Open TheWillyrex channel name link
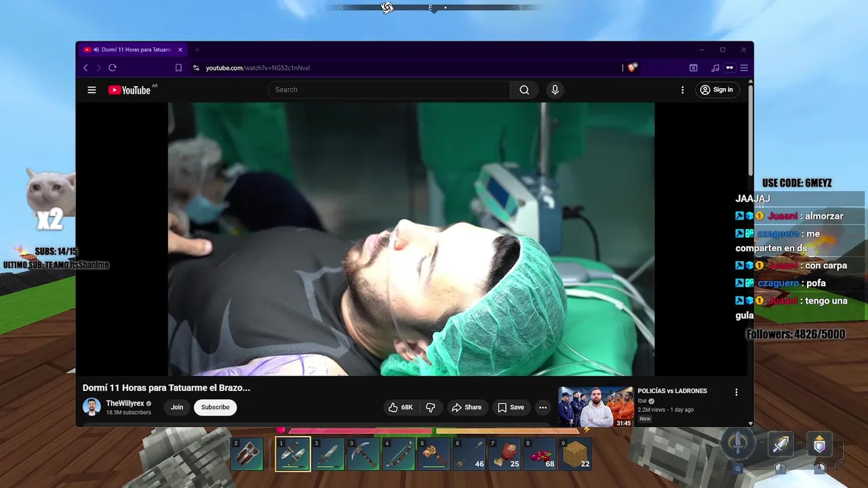Image resolution: width=868 pixels, height=488 pixels. coord(125,403)
